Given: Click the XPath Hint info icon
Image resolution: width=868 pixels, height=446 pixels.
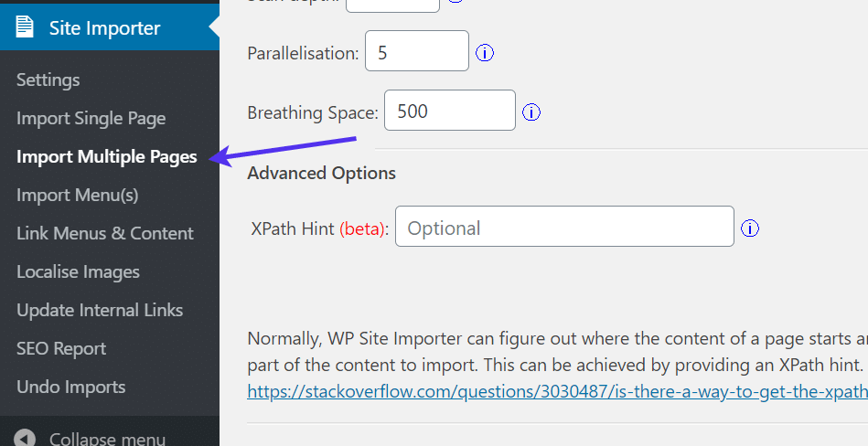Looking at the screenshot, I should click(x=750, y=228).
